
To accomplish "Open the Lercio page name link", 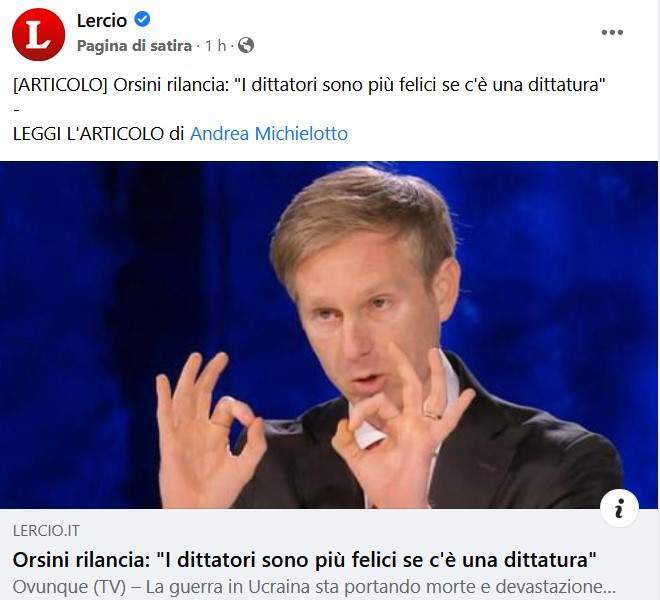I will point(101,20).
